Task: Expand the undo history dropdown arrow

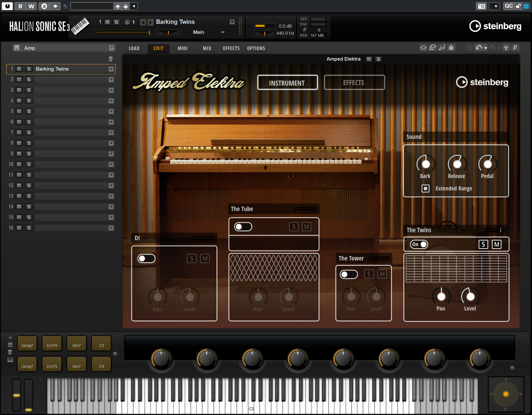Action: 485,48
